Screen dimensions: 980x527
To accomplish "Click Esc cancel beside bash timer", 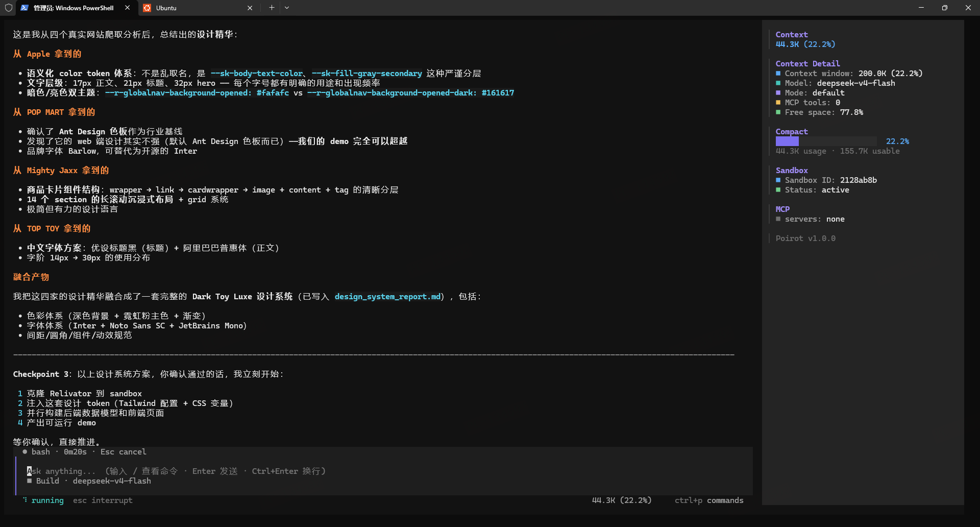I will coord(123,452).
